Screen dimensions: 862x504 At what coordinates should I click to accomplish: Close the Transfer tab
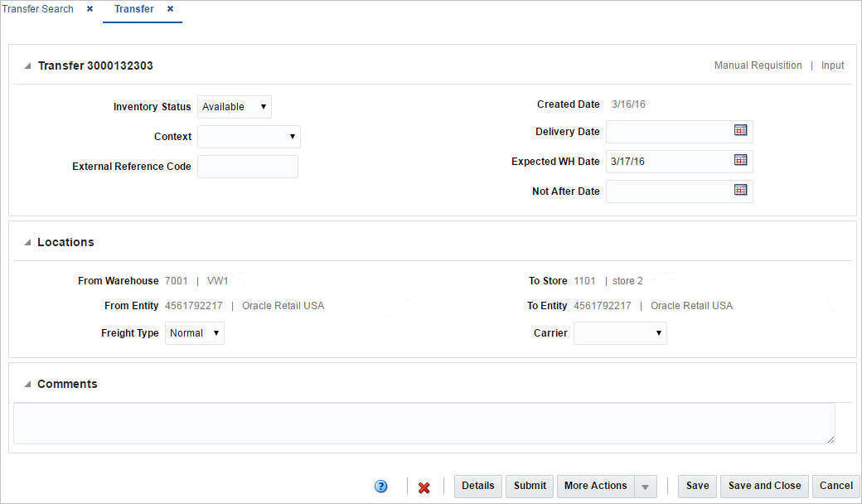(x=170, y=10)
